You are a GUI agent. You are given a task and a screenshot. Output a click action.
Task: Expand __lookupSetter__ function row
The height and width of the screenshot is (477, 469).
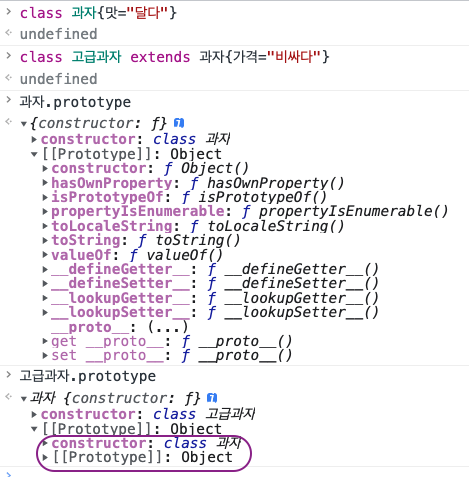pos(45,312)
